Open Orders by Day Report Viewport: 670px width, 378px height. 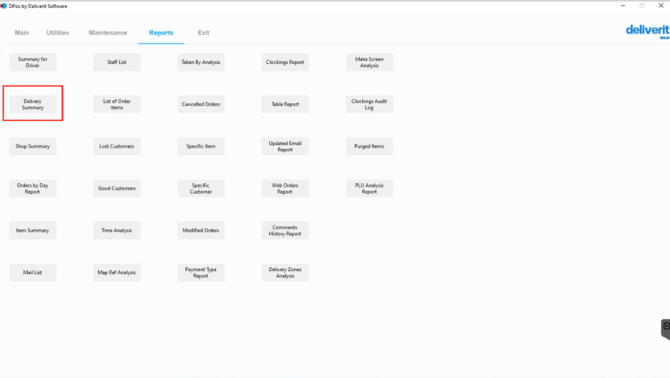[32, 188]
